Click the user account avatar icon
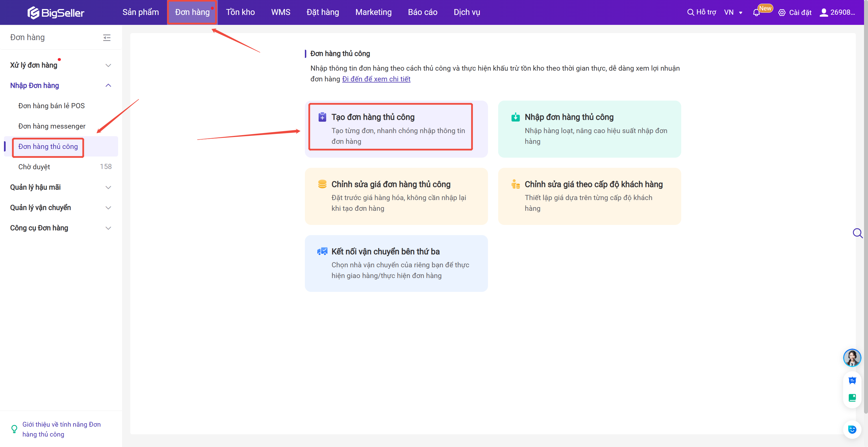Viewport: 868px width, 447px height. click(x=824, y=12)
